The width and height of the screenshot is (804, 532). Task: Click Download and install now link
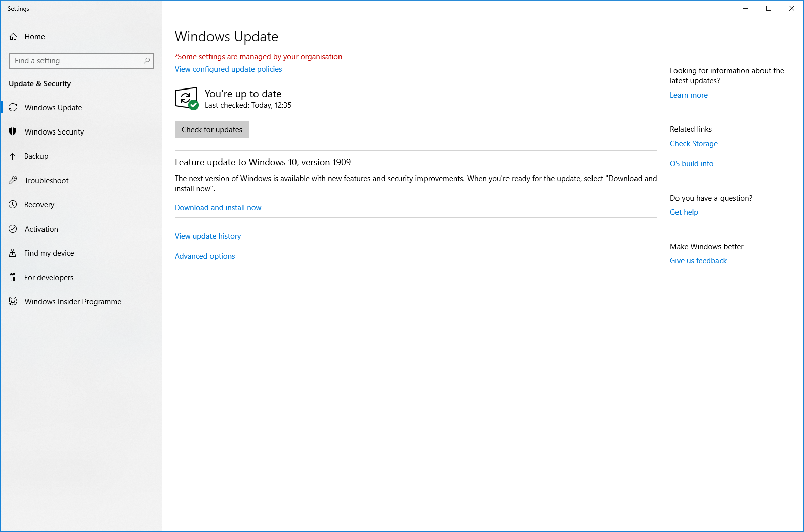click(x=218, y=208)
